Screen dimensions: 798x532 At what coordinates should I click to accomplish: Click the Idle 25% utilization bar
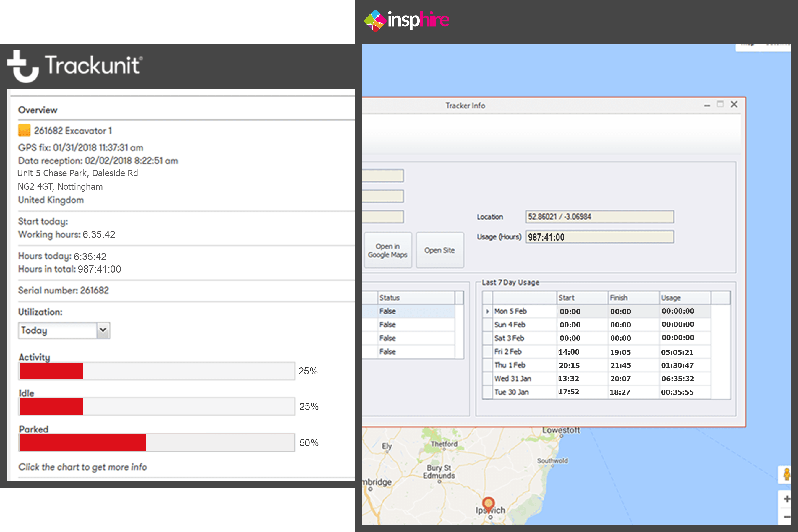click(x=157, y=406)
